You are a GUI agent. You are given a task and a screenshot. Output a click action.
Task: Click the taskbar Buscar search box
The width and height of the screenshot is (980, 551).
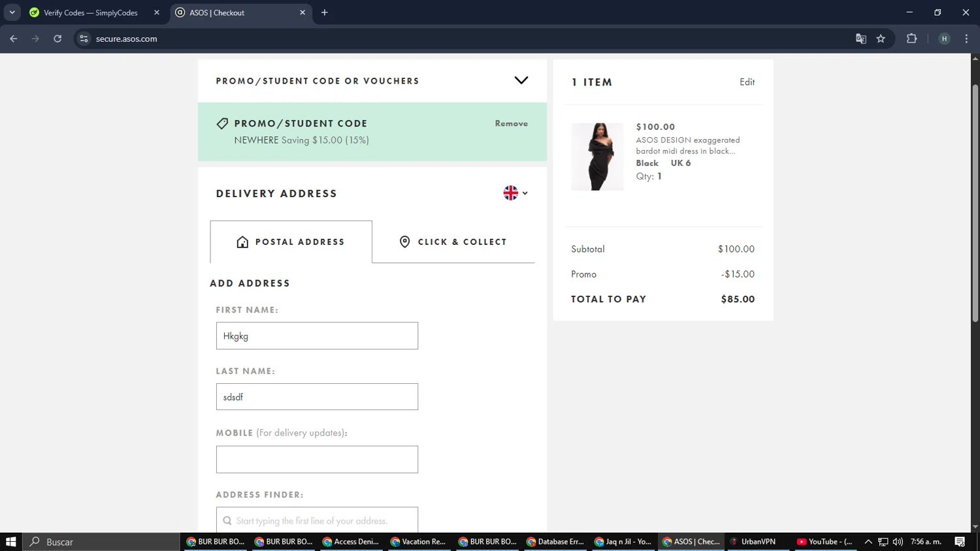(101, 542)
